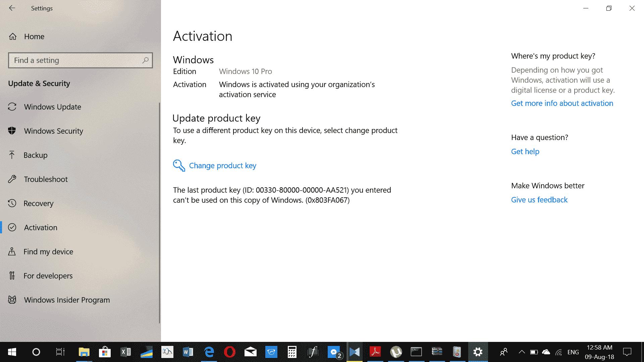Click the Settings gear on the taskbar
Viewport: 644px width, 362px height.
[478, 352]
